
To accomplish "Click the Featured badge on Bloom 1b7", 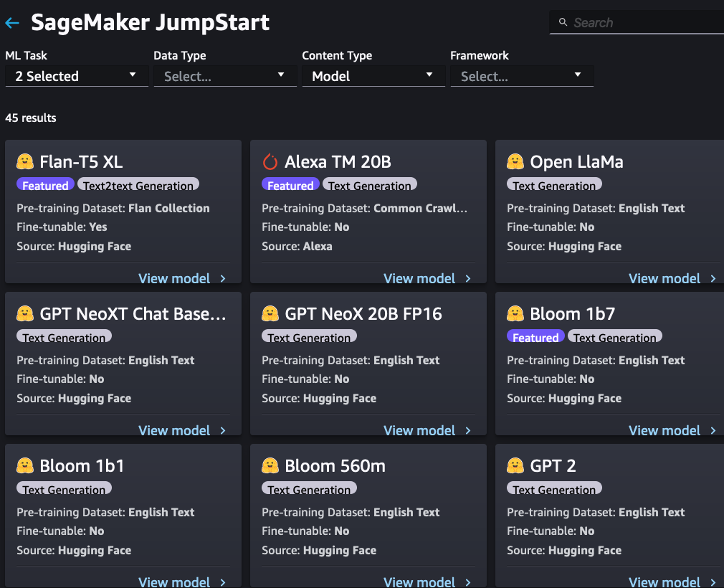I will point(535,336).
